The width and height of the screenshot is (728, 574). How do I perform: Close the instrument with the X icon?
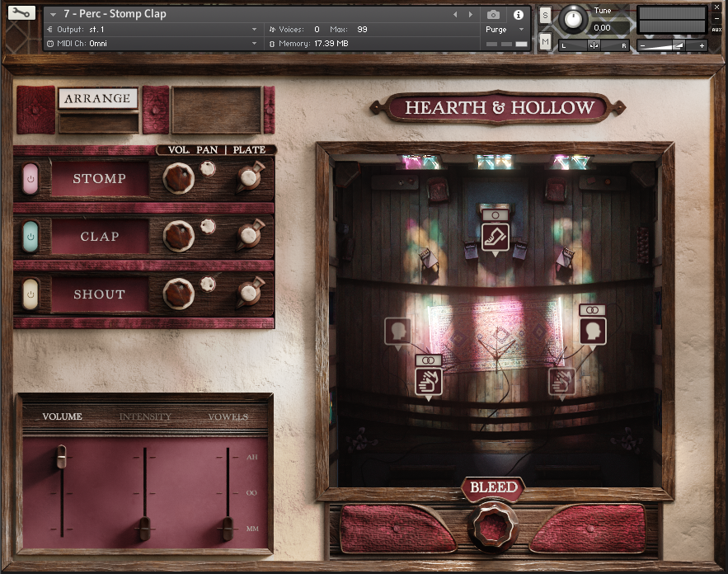coord(716,7)
